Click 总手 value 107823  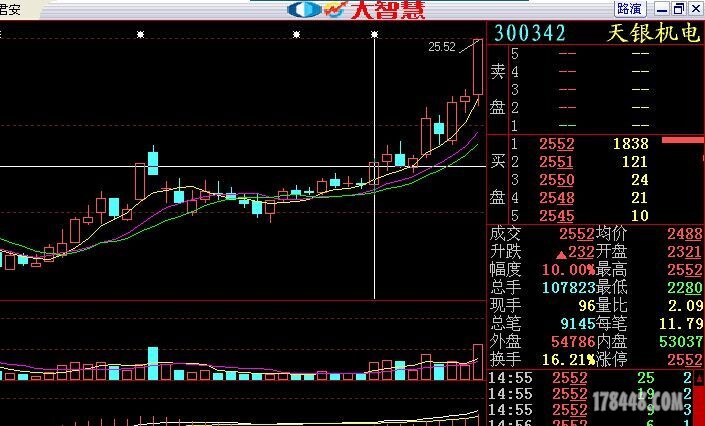(568, 288)
